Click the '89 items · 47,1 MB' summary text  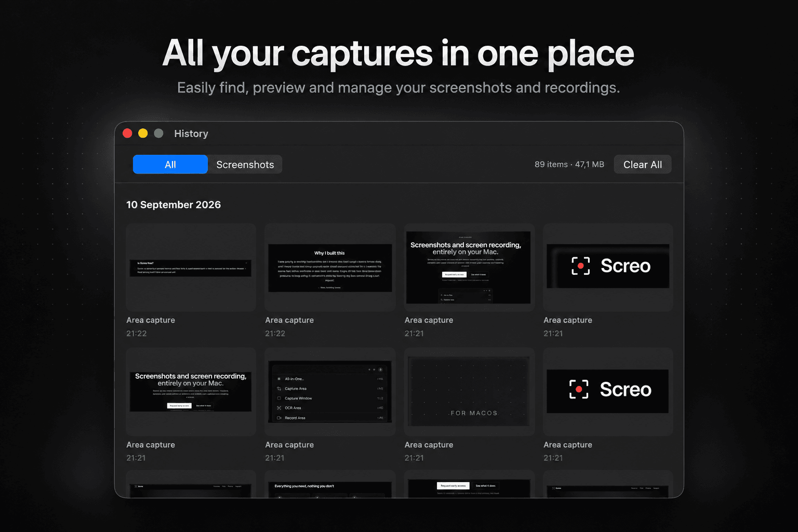coord(569,164)
